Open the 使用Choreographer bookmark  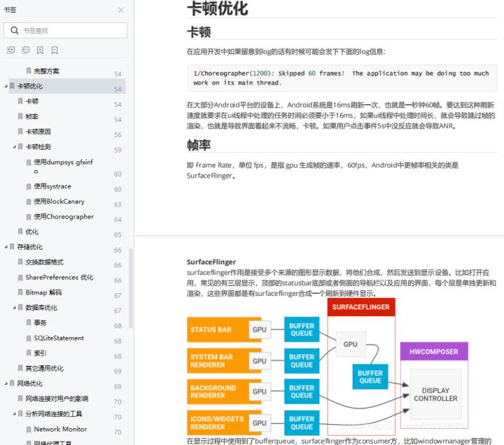[64, 217]
